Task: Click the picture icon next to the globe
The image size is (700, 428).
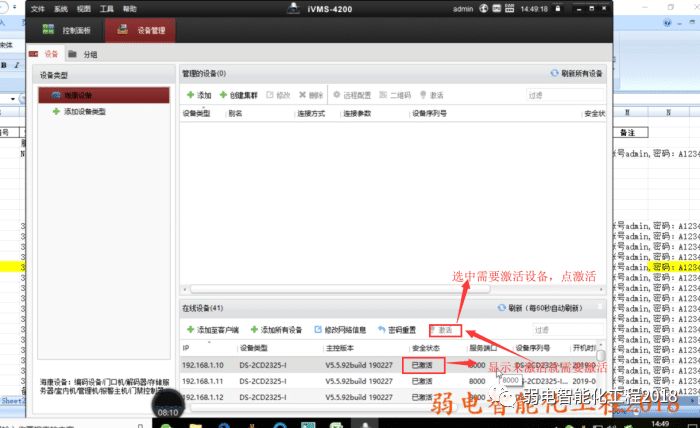Action: pos(496,8)
